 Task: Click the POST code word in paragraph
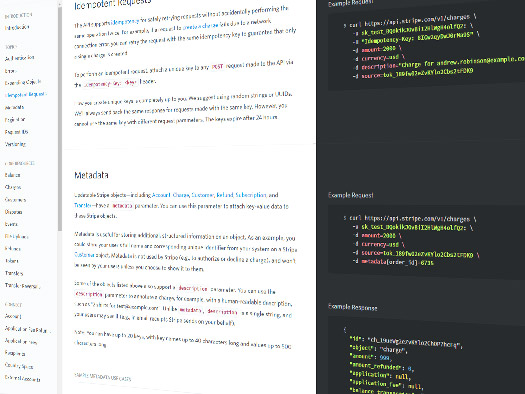[x=217, y=66]
